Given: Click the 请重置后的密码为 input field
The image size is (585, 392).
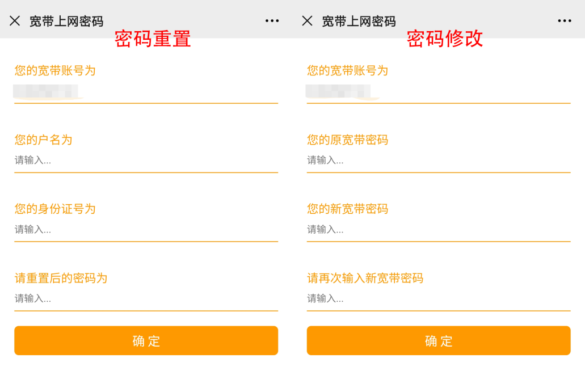Looking at the screenshot, I should pos(146,299).
